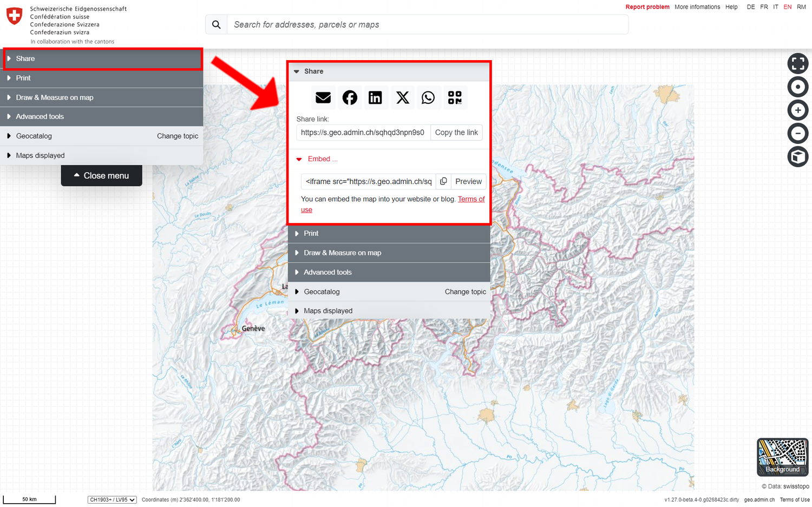Toggle geolocation tracking button

(x=797, y=87)
